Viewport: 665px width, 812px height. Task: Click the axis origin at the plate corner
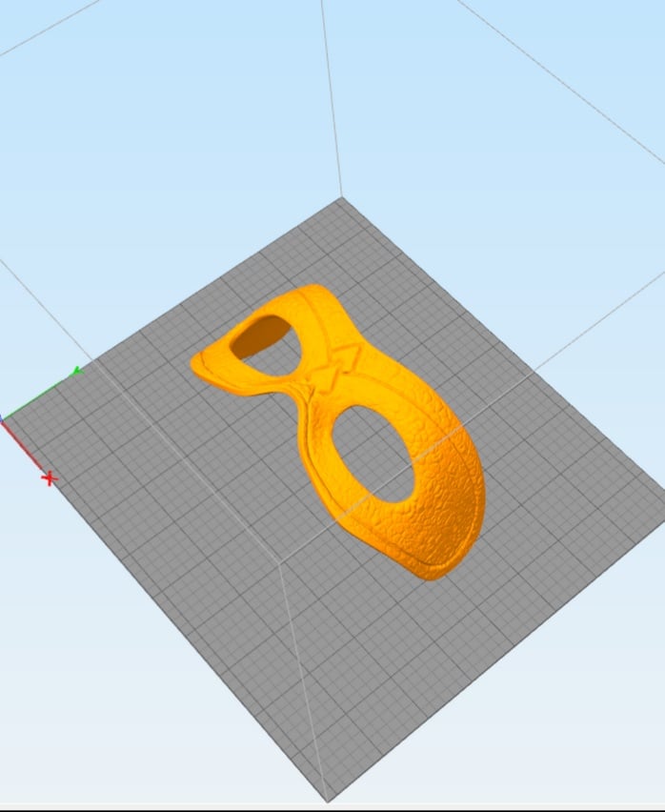pyautogui.click(x=2, y=420)
